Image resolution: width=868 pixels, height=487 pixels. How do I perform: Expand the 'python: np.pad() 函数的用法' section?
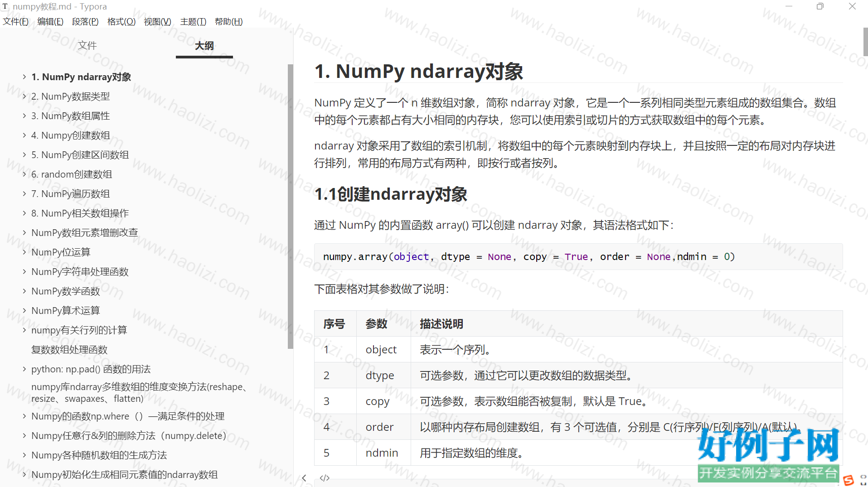pyautogui.click(x=24, y=369)
